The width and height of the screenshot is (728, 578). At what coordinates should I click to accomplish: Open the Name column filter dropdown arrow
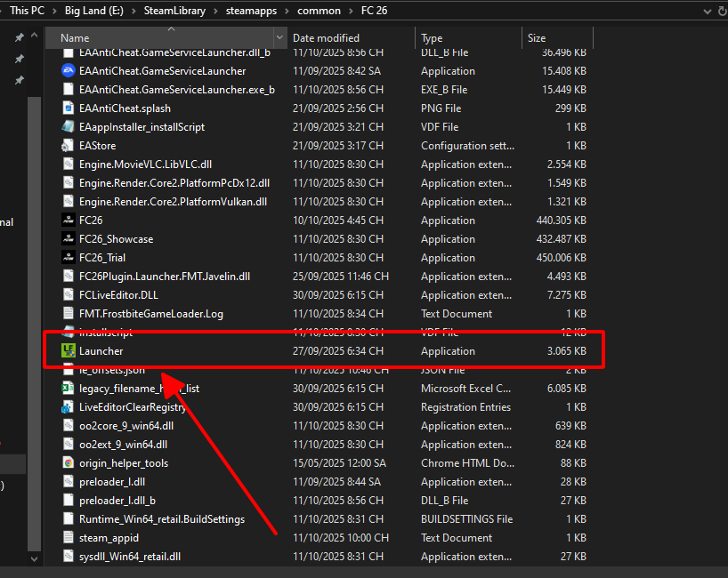280,38
